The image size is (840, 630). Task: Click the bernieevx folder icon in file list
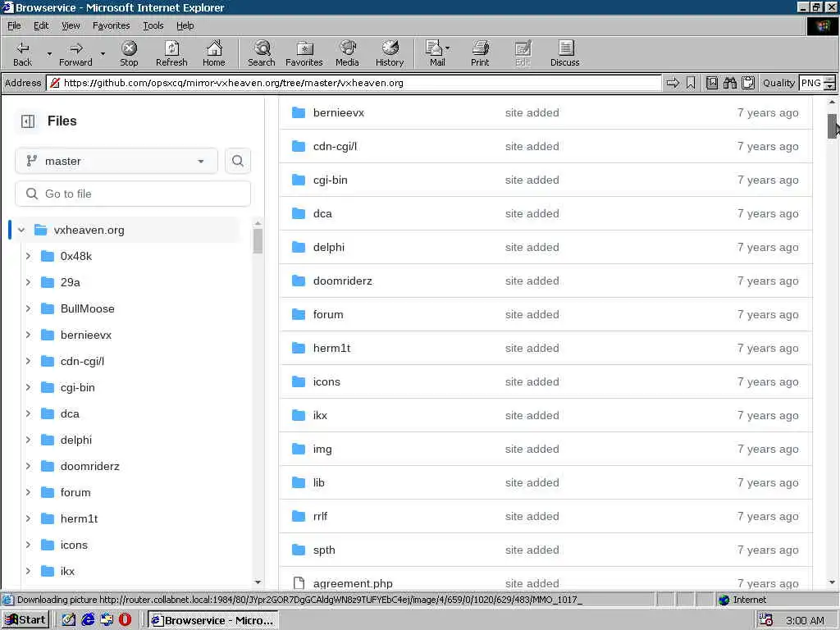[x=299, y=112]
